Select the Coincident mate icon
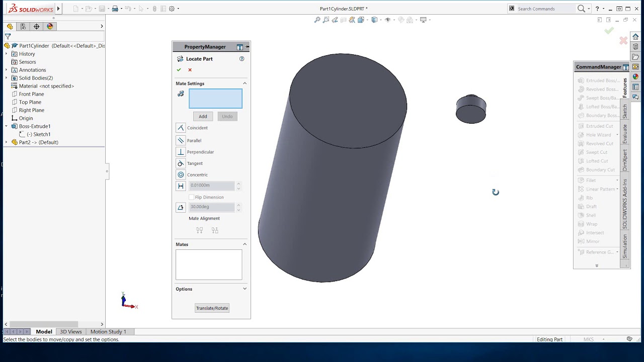Screen dimensions: 644x362 pos(181,128)
